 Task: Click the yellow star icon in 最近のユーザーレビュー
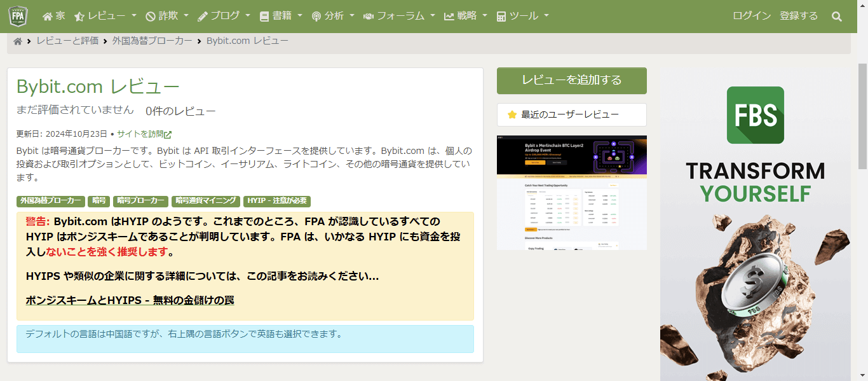(x=512, y=115)
